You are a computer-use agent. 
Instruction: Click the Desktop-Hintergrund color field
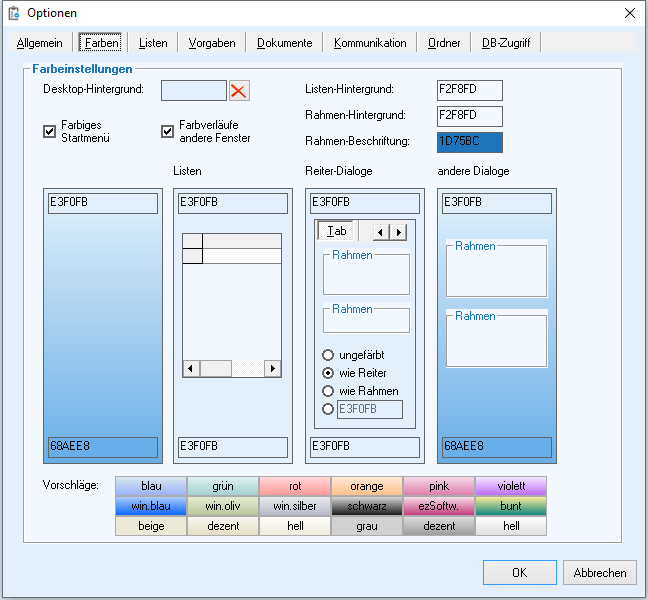[194, 90]
